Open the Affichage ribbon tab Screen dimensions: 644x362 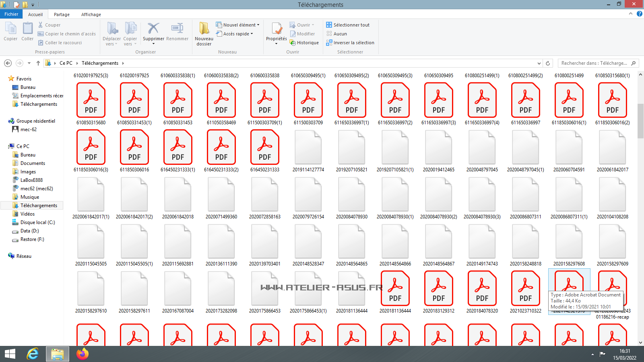tap(91, 14)
